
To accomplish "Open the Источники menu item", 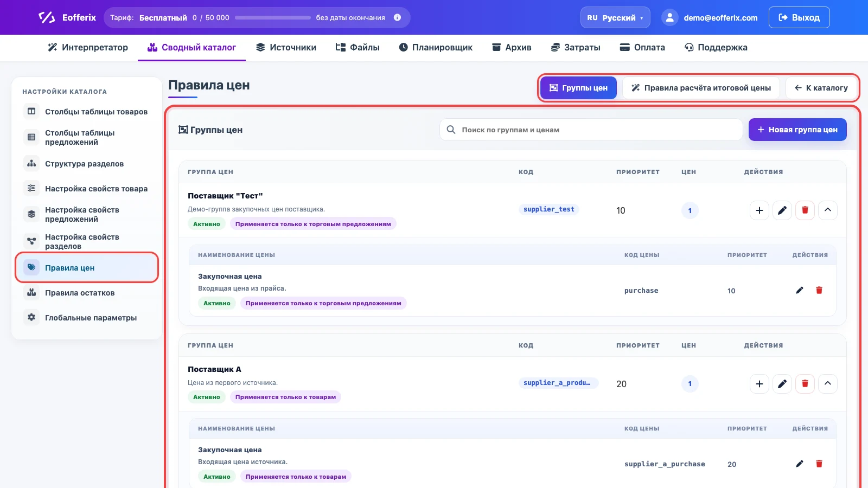I will pyautogui.click(x=286, y=47).
